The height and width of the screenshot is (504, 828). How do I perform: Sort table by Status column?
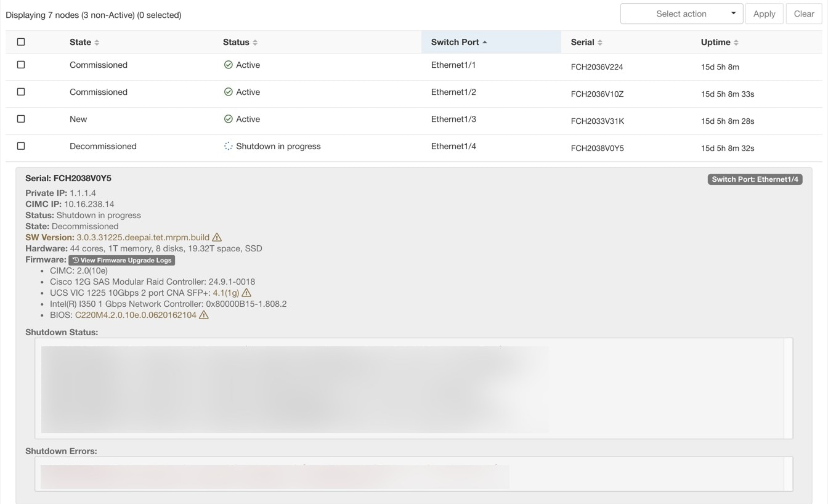tap(240, 42)
